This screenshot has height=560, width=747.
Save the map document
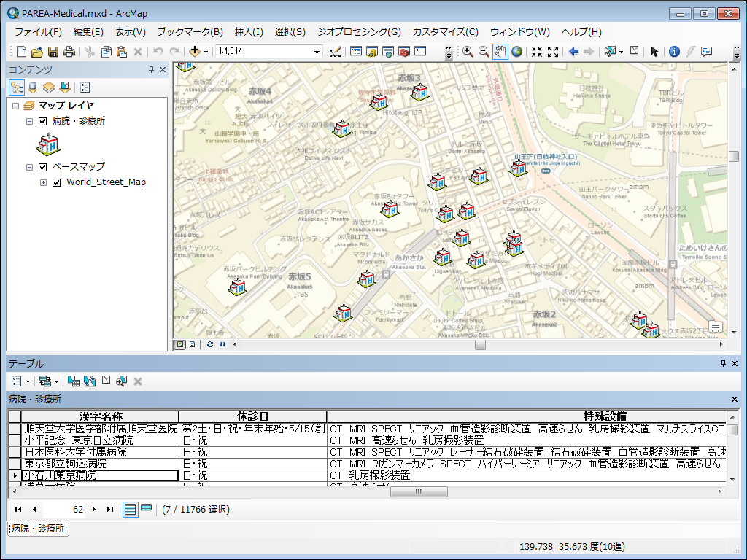(53, 52)
